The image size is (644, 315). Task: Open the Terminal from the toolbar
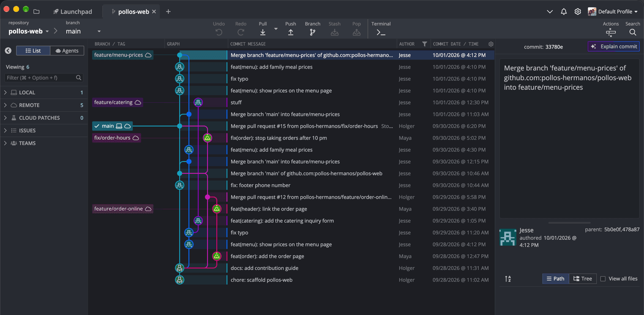click(x=381, y=32)
